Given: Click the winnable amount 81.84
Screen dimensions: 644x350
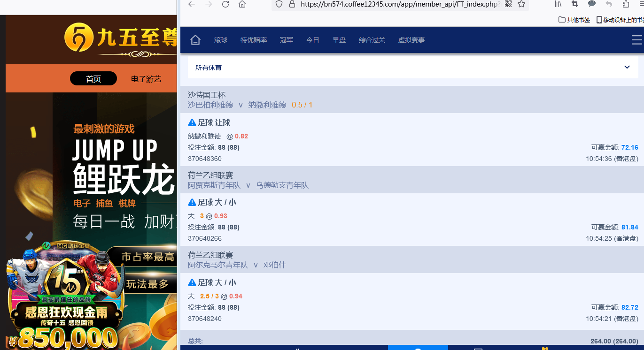Looking at the screenshot, I should coord(630,227).
